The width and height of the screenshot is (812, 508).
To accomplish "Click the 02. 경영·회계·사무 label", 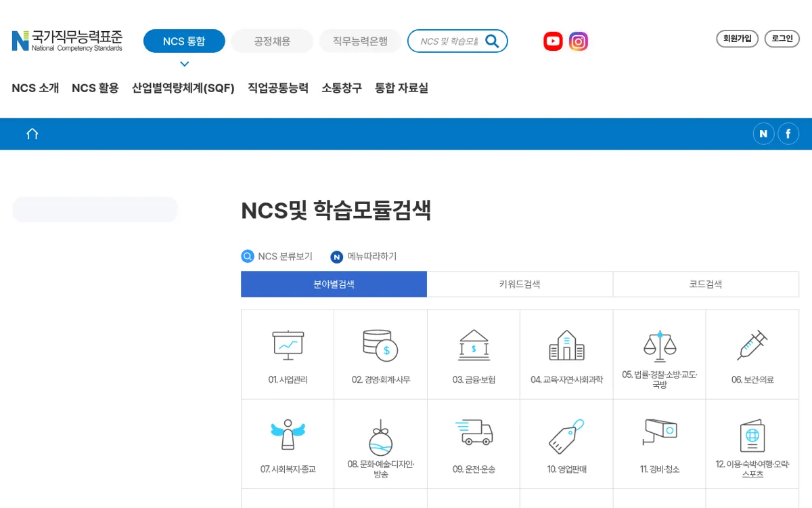I will 381,380.
